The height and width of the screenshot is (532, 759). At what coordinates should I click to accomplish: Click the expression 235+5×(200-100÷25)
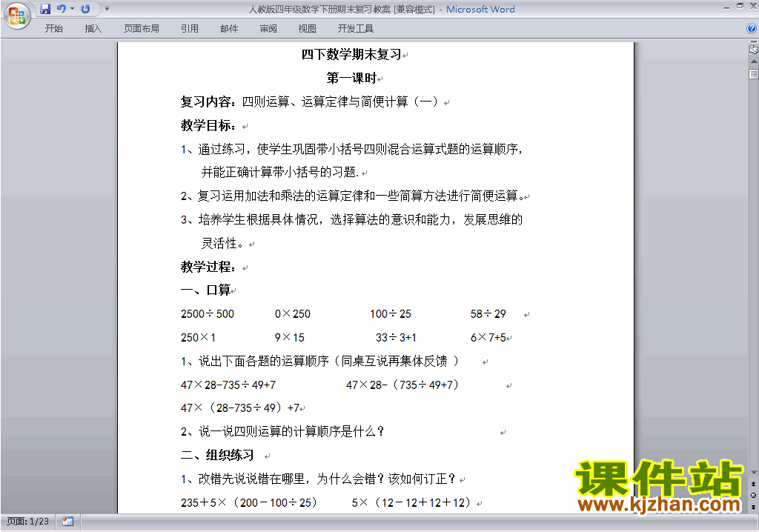[249, 502]
